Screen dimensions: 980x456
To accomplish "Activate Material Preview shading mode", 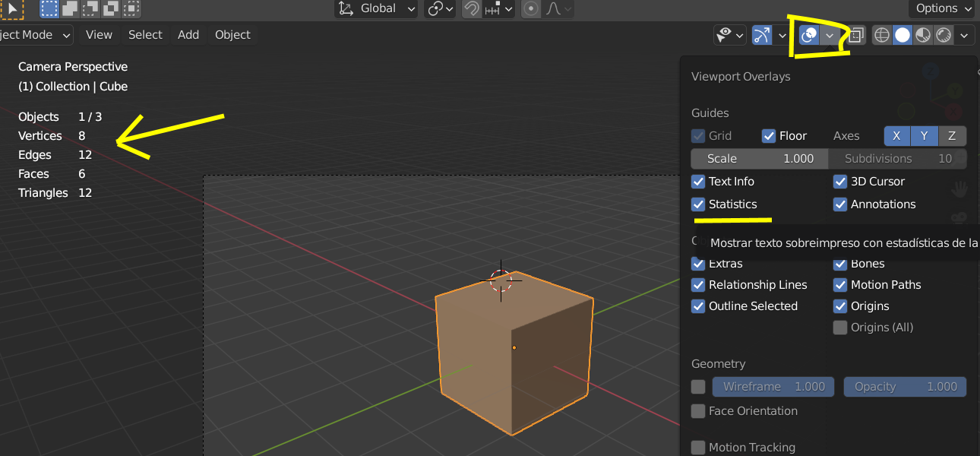I will coord(922,35).
